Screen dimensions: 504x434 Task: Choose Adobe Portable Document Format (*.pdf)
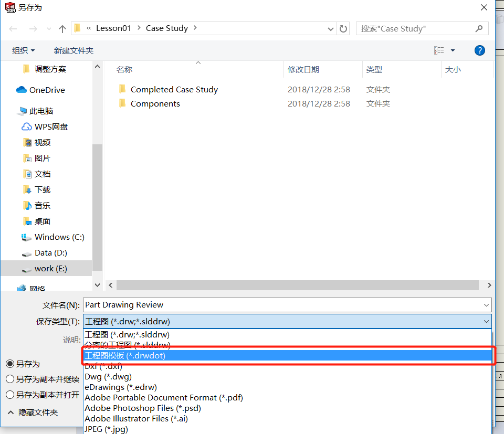287,398
